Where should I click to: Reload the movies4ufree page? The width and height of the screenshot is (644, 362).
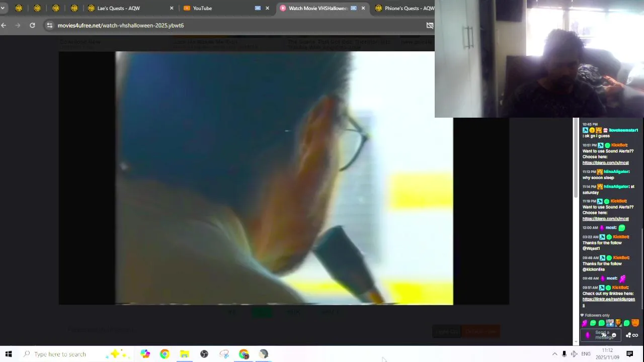(x=32, y=25)
